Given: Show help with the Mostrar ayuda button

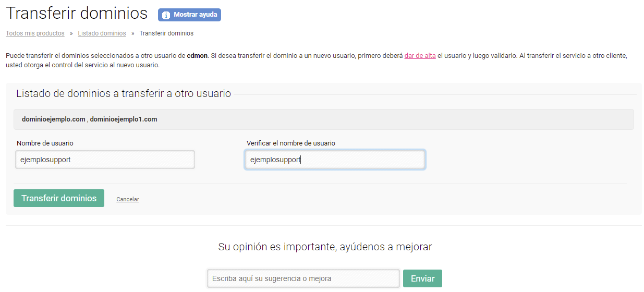Looking at the screenshot, I should coord(189,15).
